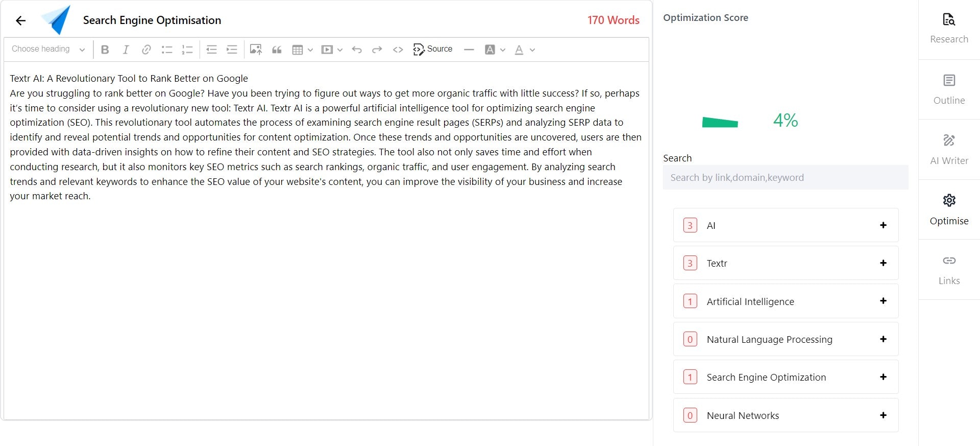Open the Research tab in the sidebar
The height and width of the screenshot is (446, 980).
pos(949,29)
